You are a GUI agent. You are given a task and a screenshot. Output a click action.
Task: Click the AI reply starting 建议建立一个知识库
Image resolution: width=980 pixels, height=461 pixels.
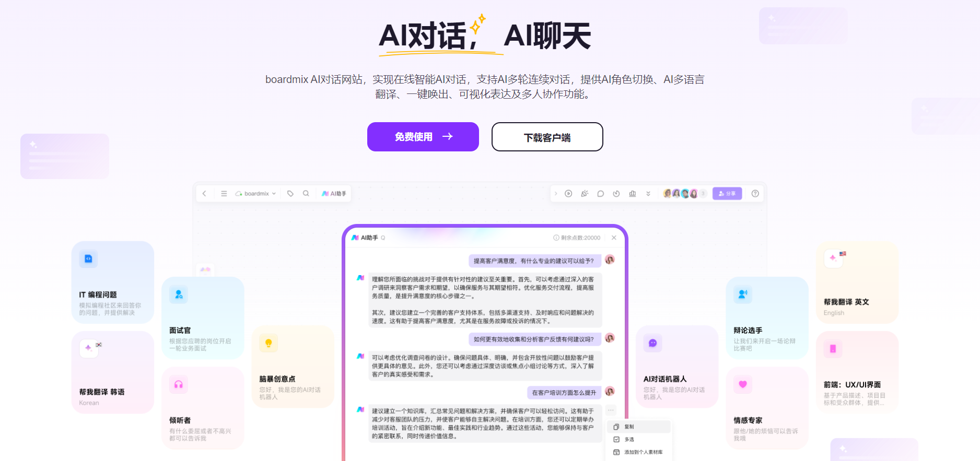click(x=485, y=423)
